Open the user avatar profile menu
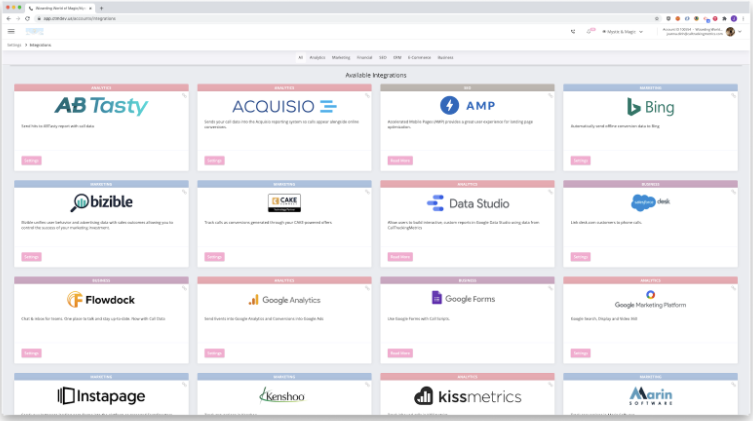Image resolution: width=753 pixels, height=421 pixels. [x=731, y=31]
